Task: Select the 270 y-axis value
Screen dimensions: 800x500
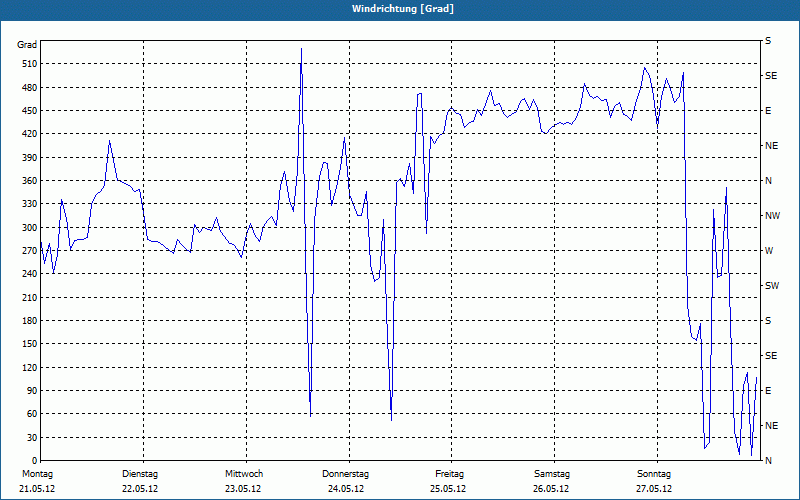Action: 30,251
